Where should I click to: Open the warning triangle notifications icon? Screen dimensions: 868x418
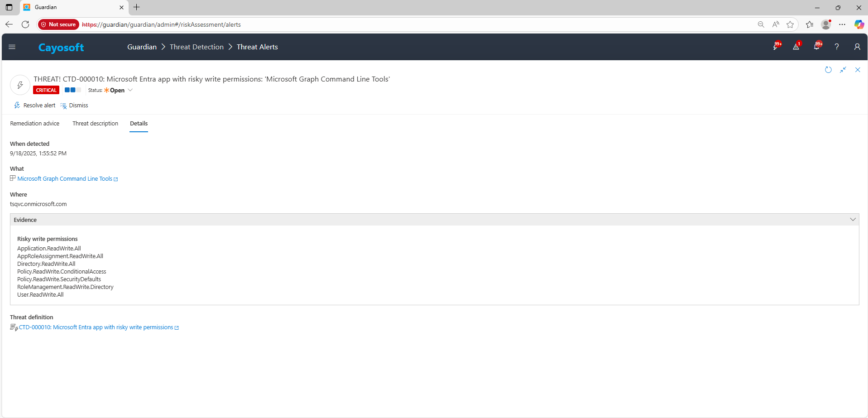click(796, 47)
